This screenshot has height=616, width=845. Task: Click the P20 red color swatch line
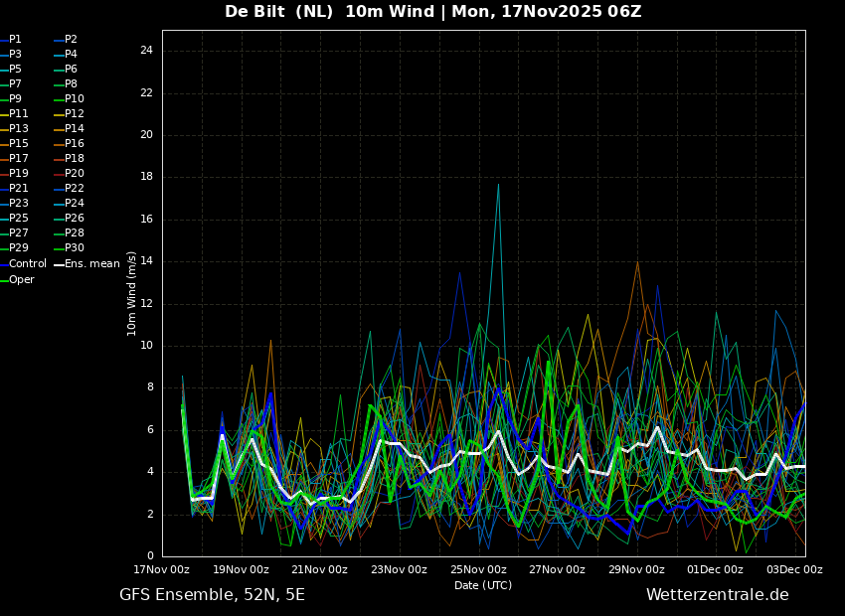(59, 174)
